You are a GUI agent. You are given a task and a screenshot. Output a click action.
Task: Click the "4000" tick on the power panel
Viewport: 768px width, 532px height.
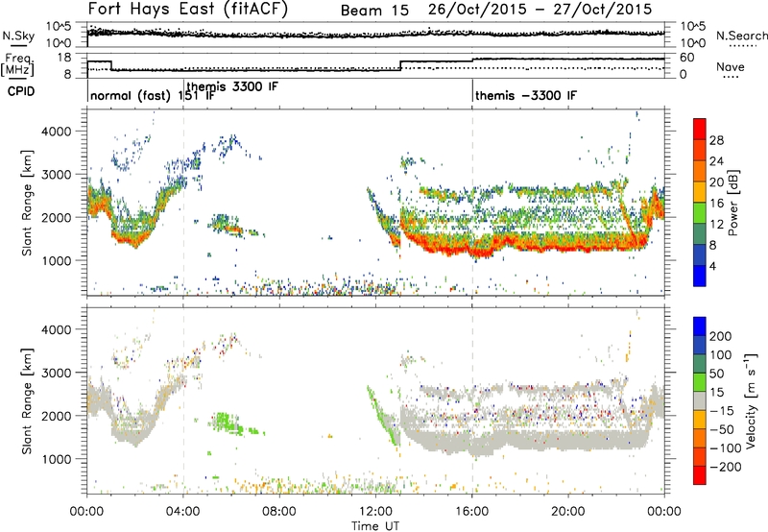[x=56, y=132]
